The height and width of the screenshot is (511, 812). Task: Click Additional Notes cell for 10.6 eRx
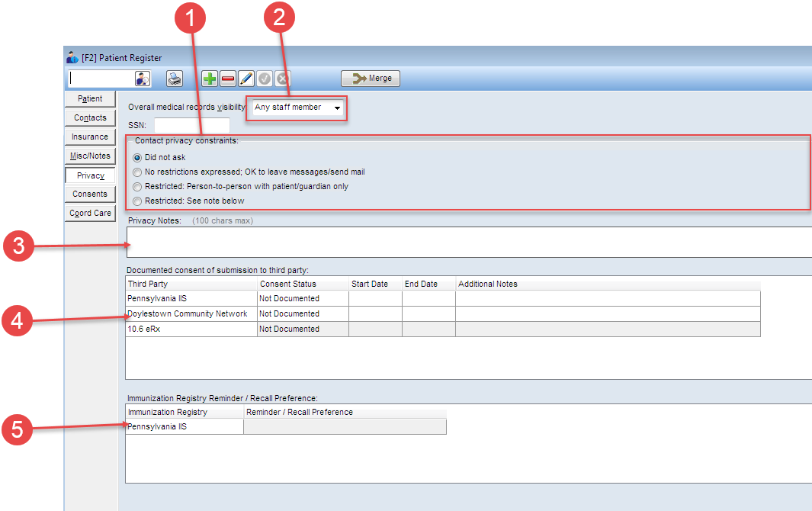click(x=608, y=329)
